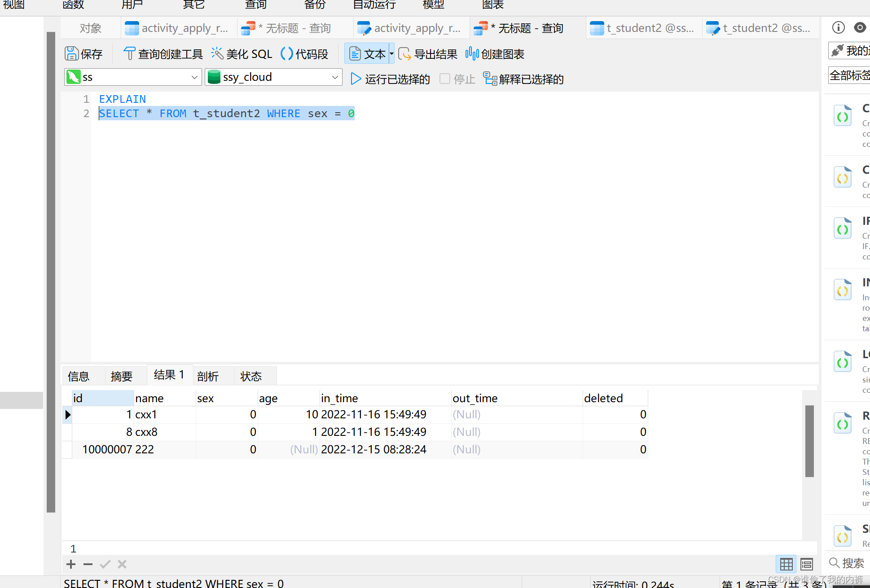870x588 pixels.
Task: Open the second activity_apply_r... tab
Action: [410, 28]
